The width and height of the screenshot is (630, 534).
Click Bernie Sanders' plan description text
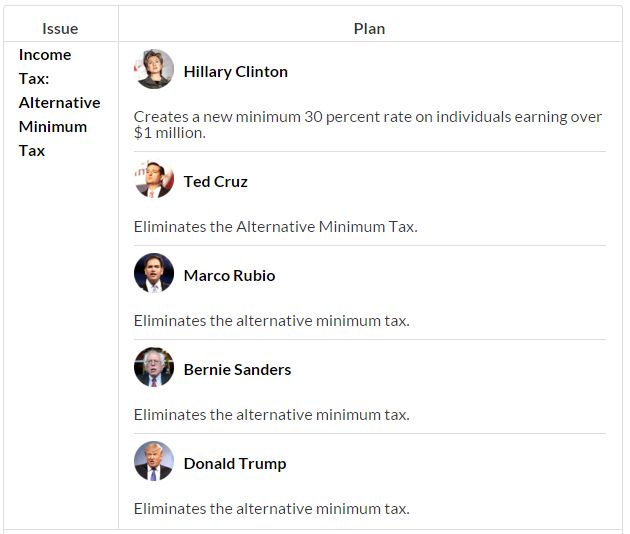click(x=271, y=415)
